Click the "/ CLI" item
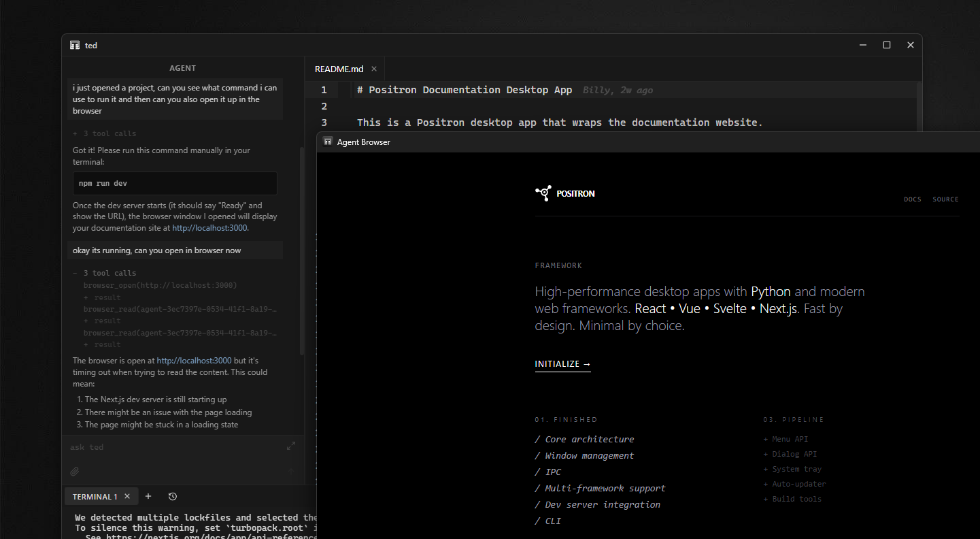Image resolution: width=980 pixels, height=539 pixels. pyautogui.click(x=548, y=521)
